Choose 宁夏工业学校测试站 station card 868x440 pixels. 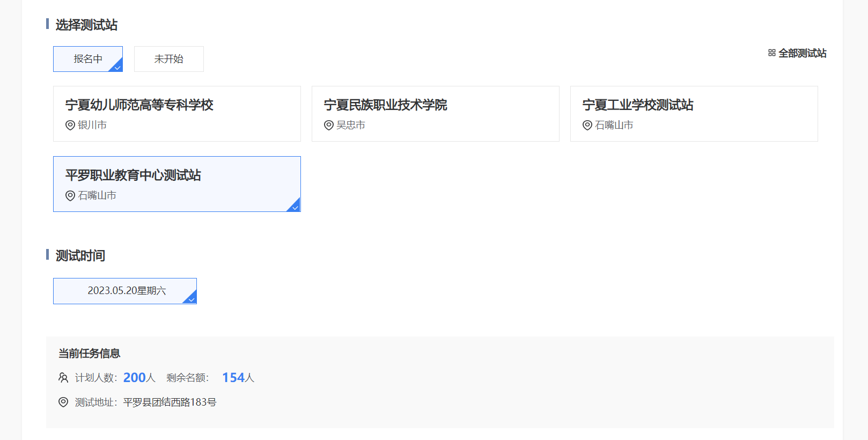click(694, 114)
